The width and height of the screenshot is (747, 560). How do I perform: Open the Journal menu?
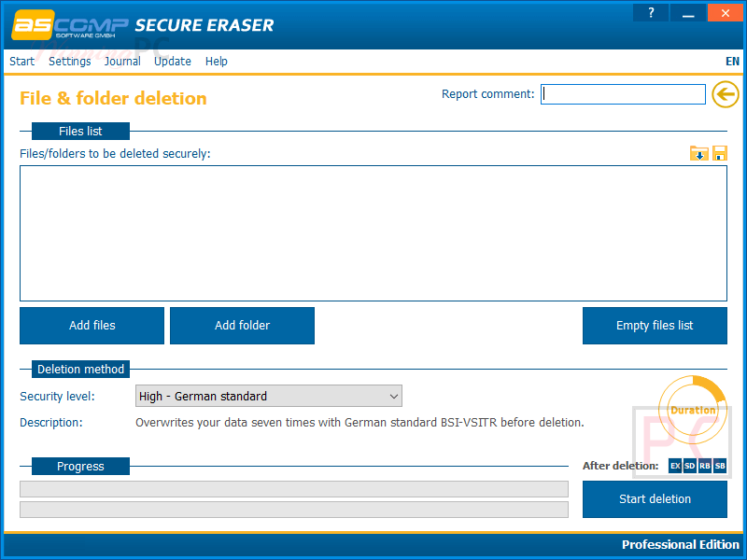122,62
